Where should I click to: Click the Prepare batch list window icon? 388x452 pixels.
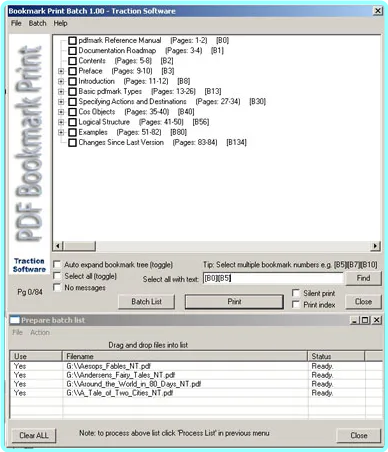[14, 320]
